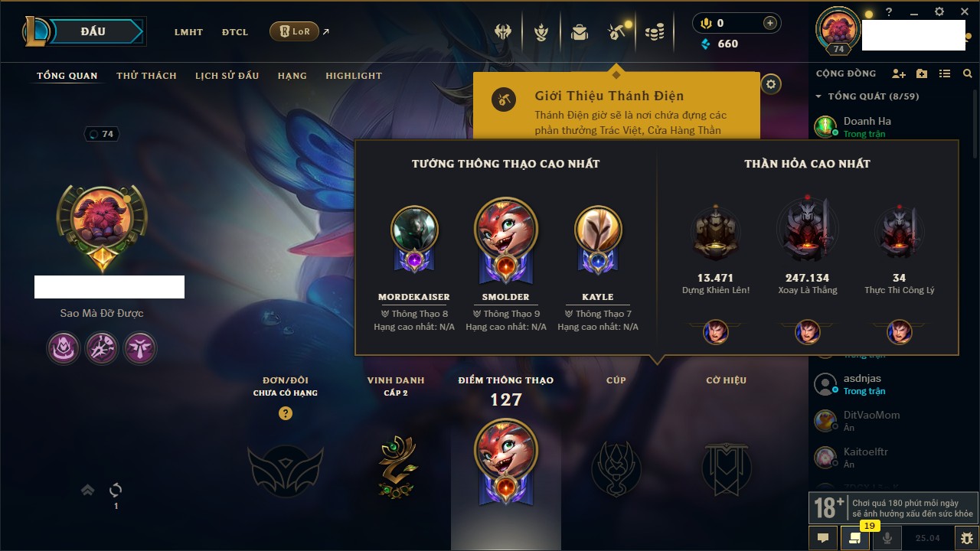
Task: Search friends with the magnifier icon
Action: tap(968, 73)
